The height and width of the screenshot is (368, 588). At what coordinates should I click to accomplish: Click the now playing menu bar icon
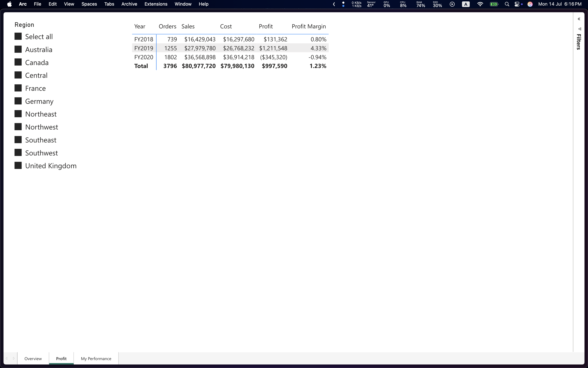coord(452,4)
